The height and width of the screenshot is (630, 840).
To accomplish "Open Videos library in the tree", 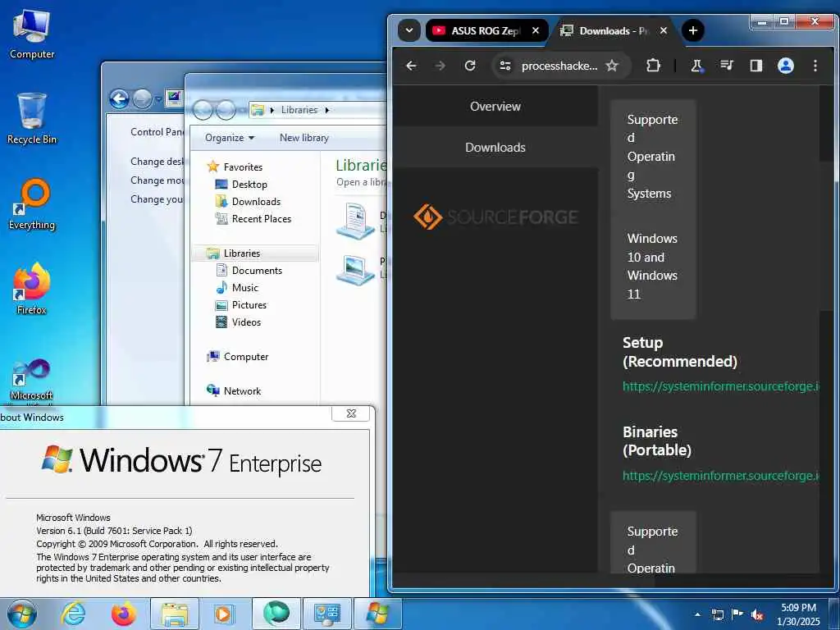I will 246,322.
